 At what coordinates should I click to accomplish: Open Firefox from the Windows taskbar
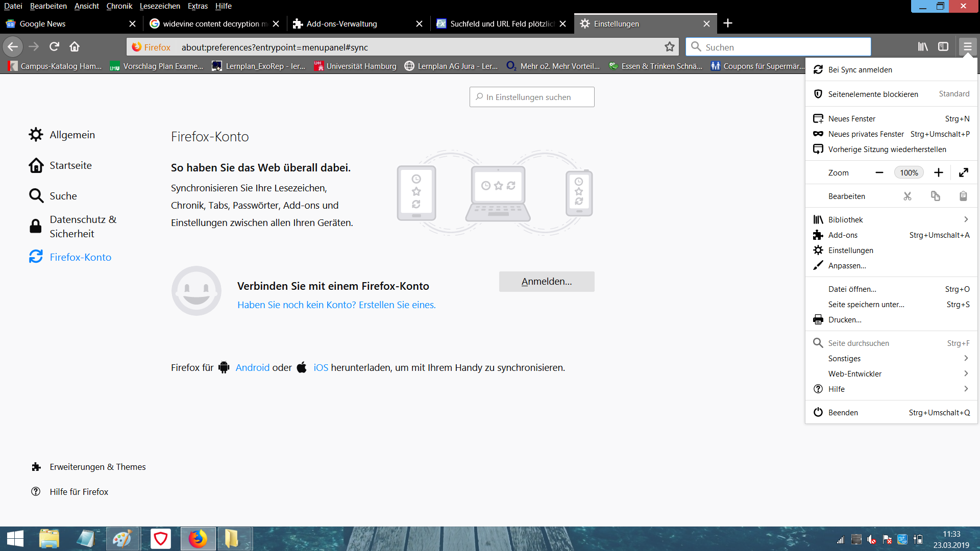(198, 539)
